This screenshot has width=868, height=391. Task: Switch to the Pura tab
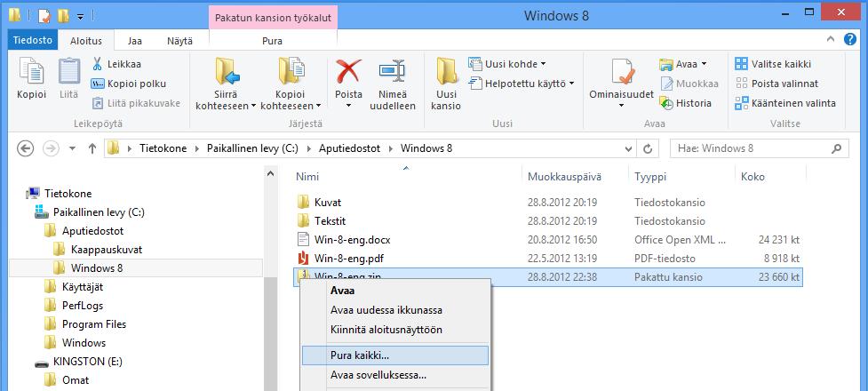pyautogui.click(x=272, y=41)
